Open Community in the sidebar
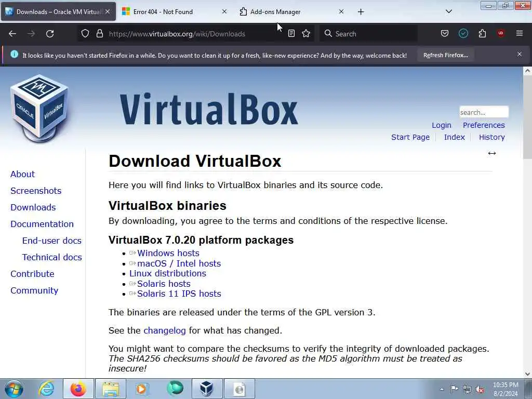 [34, 290]
